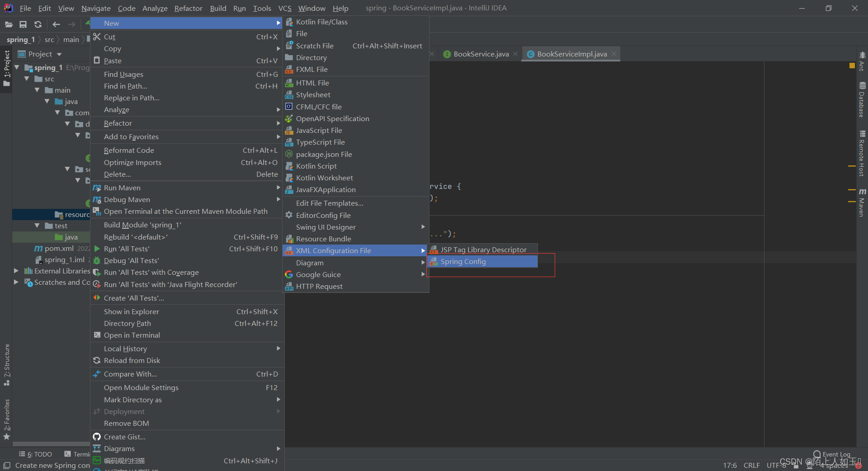Select Cut from context menu
The image size is (868, 471).
click(x=187, y=37)
